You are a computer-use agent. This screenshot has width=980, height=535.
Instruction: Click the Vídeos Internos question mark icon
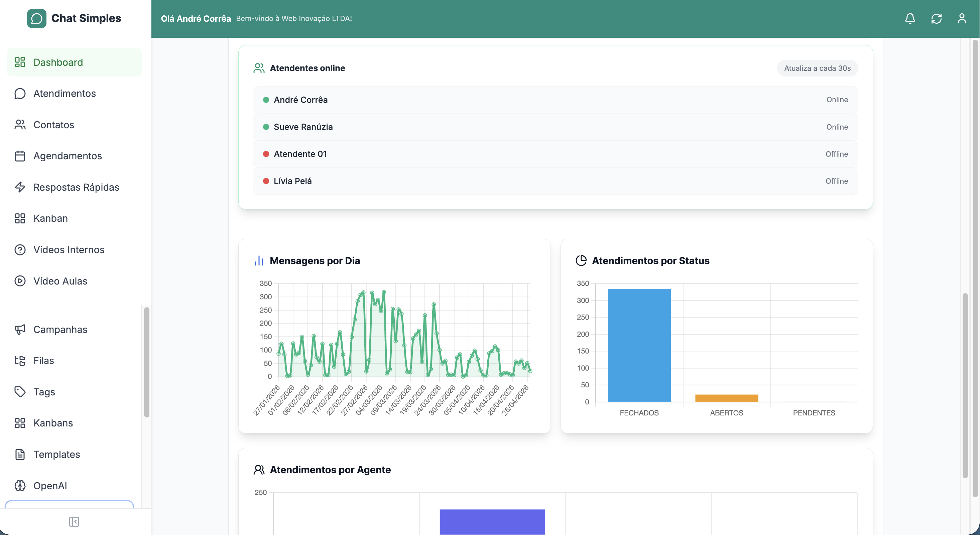pyautogui.click(x=20, y=250)
